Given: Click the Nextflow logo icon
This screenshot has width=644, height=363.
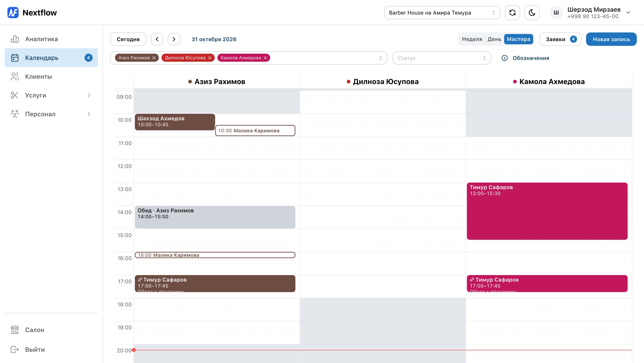Looking at the screenshot, I should [13, 13].
